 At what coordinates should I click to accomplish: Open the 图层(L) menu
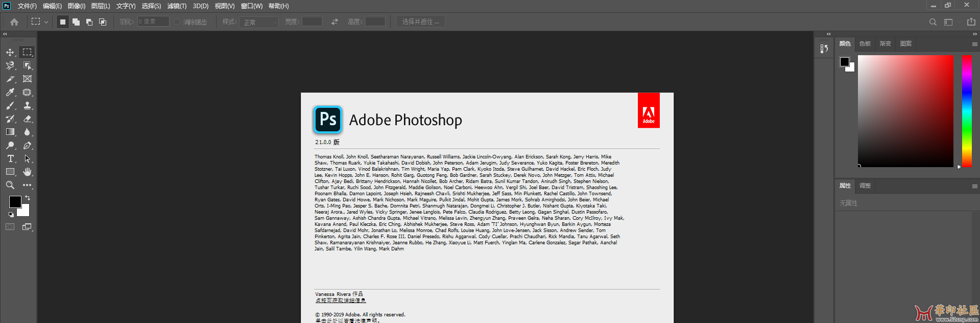101,6
